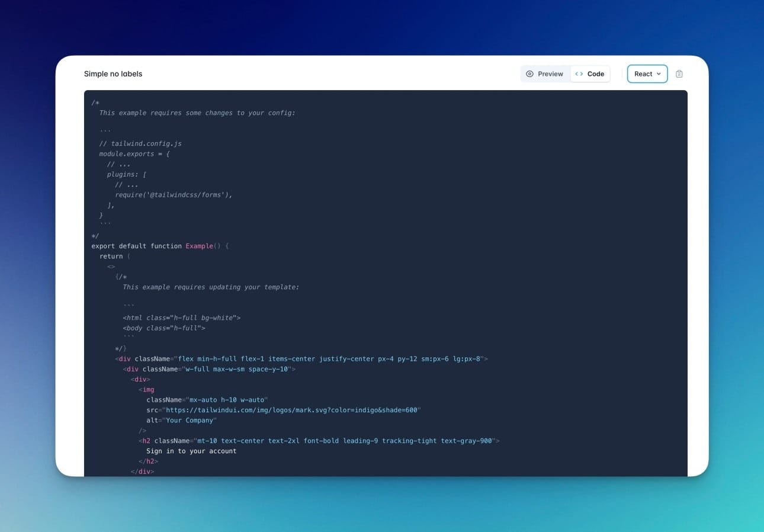Screen dimensions: 764x532
Task: Click the tailwind.config.js comment line
Action: pos(140,143)
